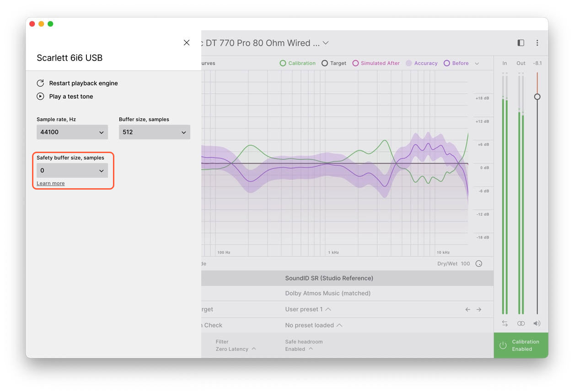The image size is (574, 392).
Task: Click the swap channels icon below meters
Action: (504, 323)
